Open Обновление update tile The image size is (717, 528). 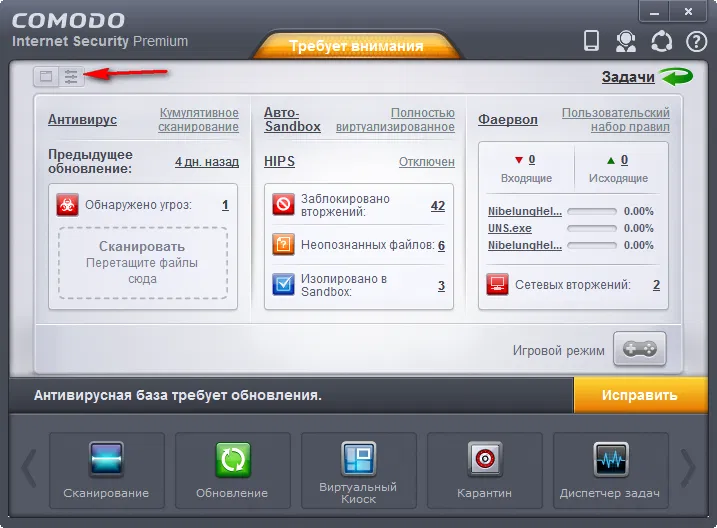(x=233, y=470)
